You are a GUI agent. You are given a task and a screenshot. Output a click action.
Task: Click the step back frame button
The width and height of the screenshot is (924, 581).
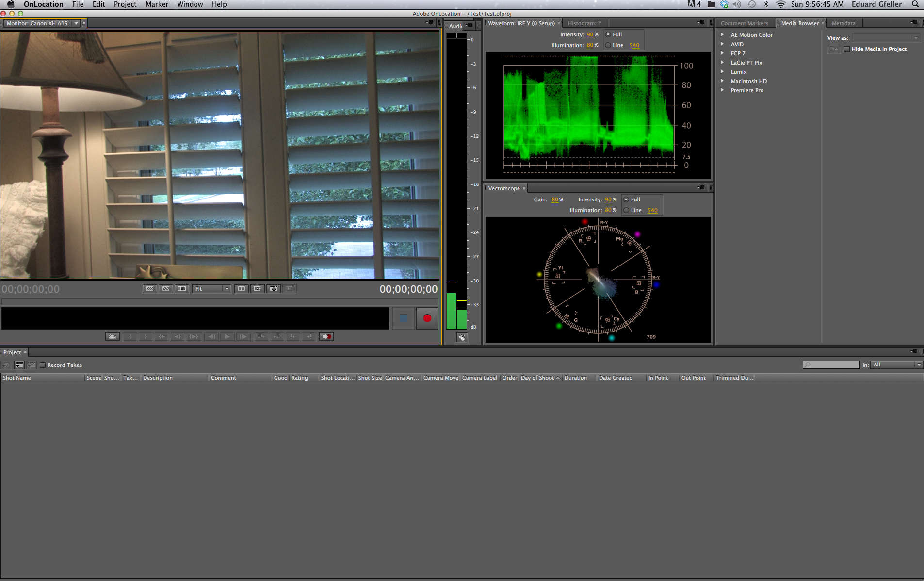211,336
